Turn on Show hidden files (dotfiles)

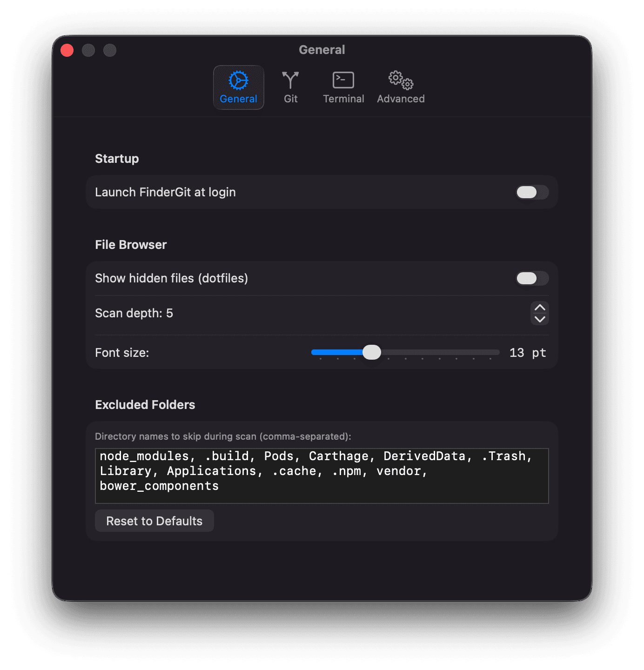click(x=531, y=279)
